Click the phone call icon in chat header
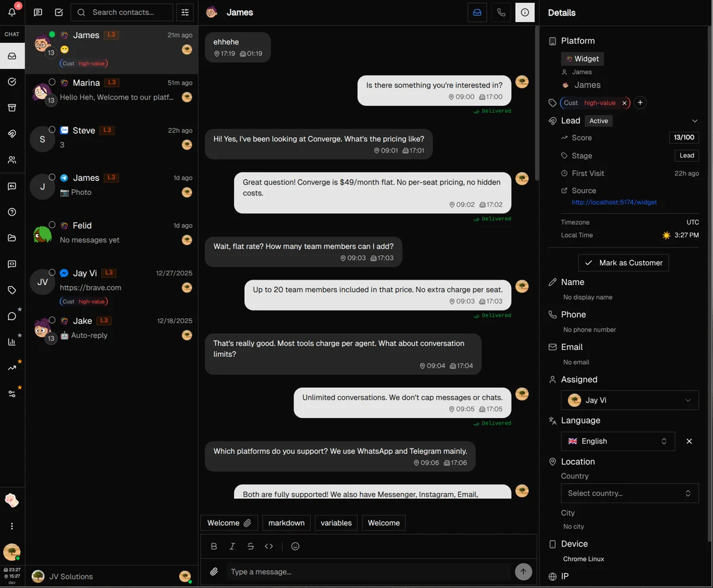This screenshot has width=713, height=588. click(x=501, y=12)
